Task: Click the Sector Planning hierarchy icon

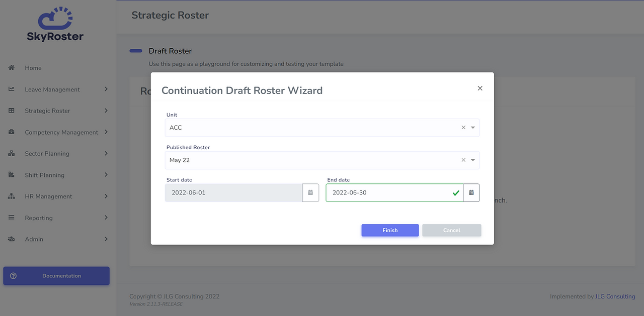Action: 12,154
